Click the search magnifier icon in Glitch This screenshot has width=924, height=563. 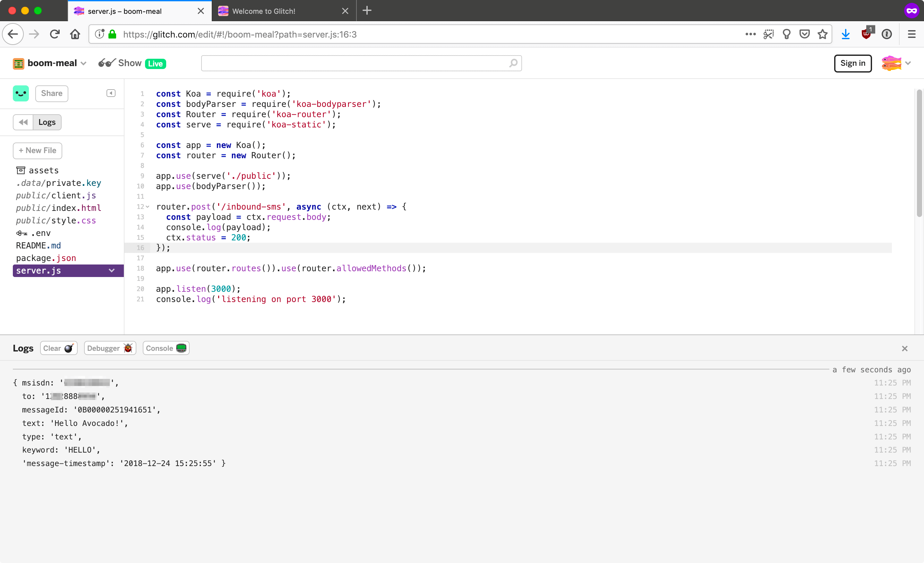coord(513,63)
